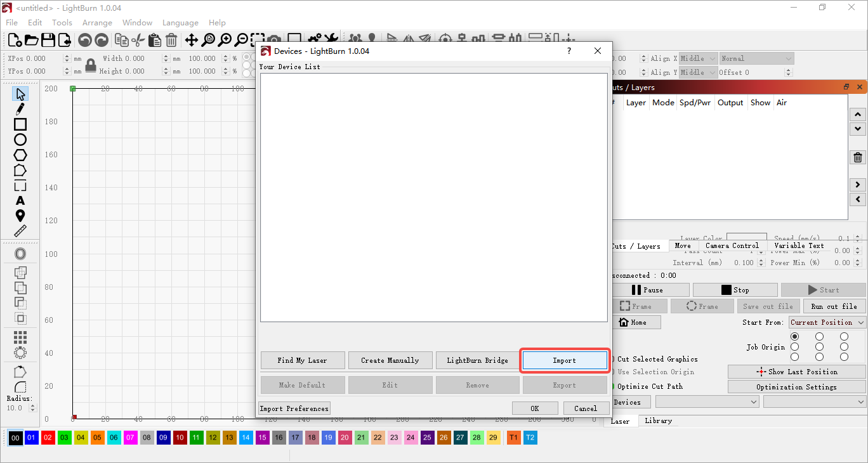The height and width of the screenshot is (463, 868).
Task: Select the middle-right Job Origin radio button
Action: [844, 347]
